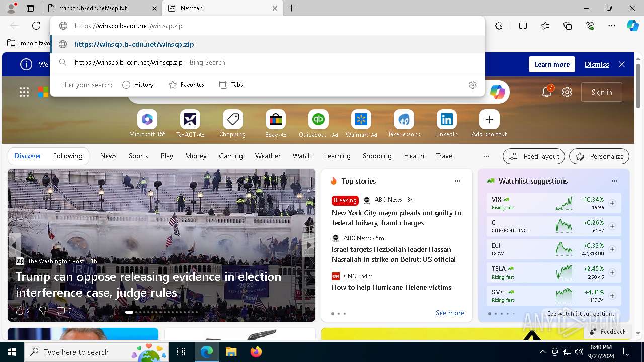Open the Microsoft 365 shortcut tile

pyautogui.click(x=147, y=124)
